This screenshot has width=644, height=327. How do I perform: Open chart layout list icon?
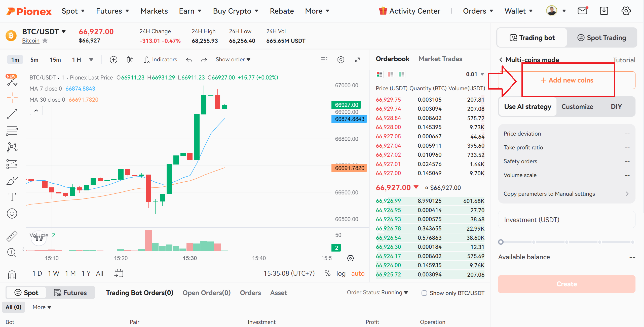pos(324,60)
